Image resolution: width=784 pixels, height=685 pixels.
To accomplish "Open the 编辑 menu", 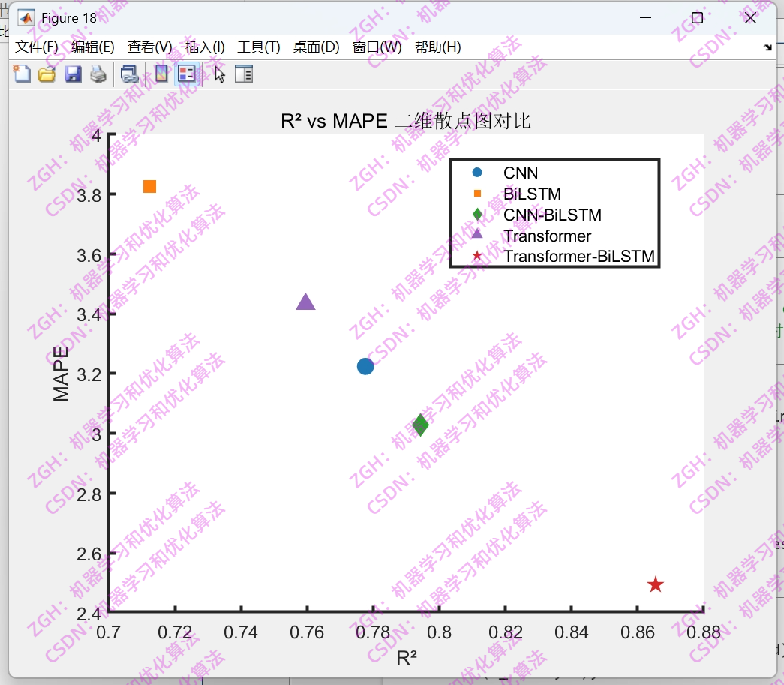I will tap(93, 47).
